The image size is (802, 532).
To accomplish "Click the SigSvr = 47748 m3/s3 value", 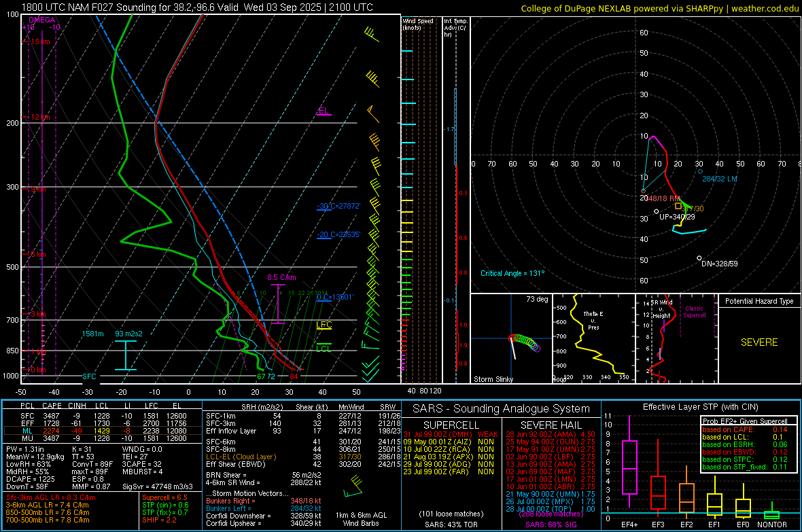I will [158, 486].
